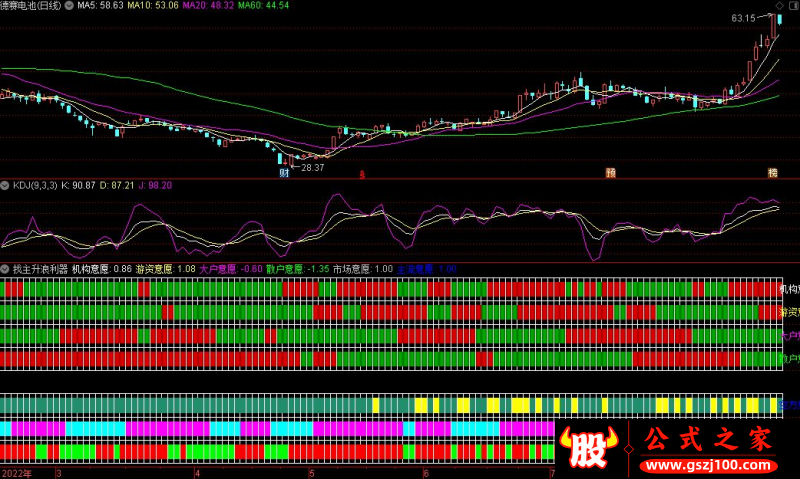The height and width of the screenshot is (479, 800).
Task: Click the 股 bull logo icon
Action: [x=588, y=448]
